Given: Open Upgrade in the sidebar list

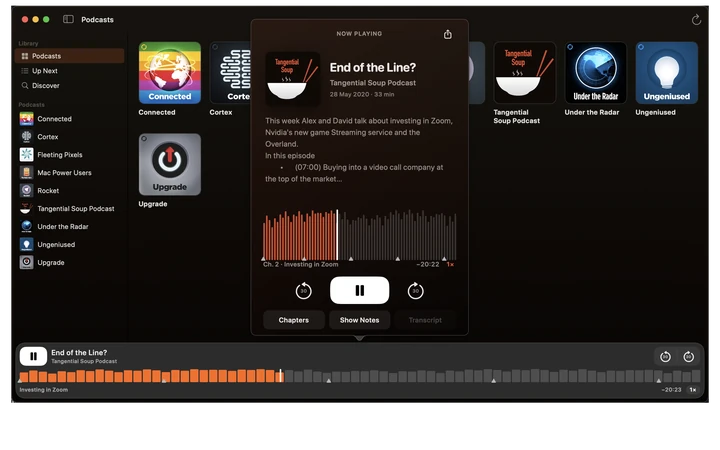Looking at the screenshot, I should [69, 262].
